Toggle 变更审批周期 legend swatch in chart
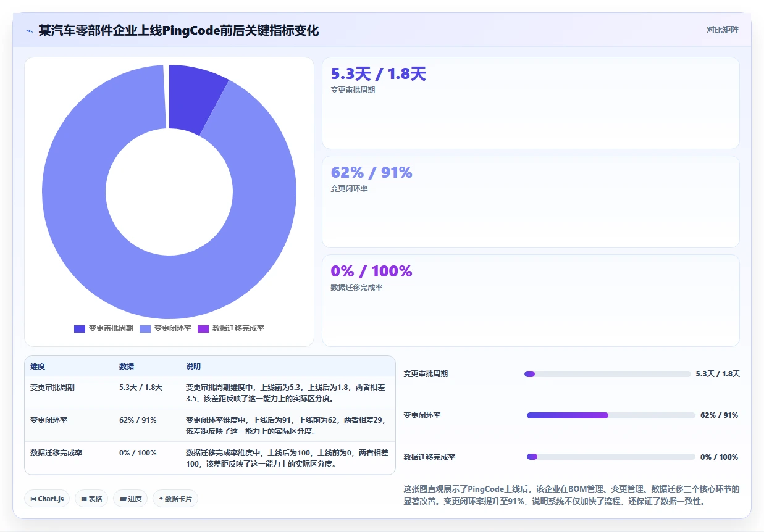The width and height of the screenshot is (764, 532). (x=80, y=328)
